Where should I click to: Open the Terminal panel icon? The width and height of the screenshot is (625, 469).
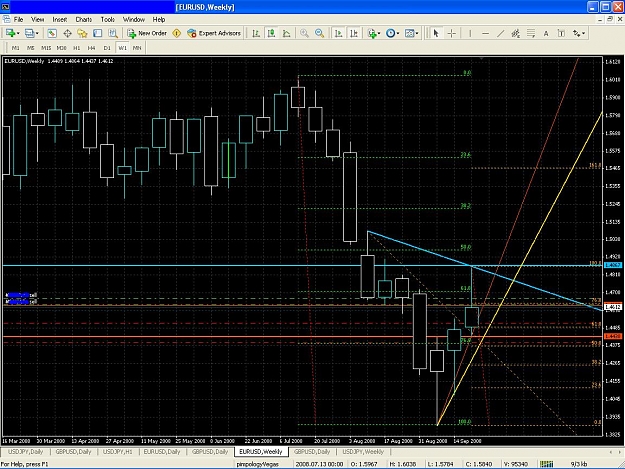click(98, 33)
